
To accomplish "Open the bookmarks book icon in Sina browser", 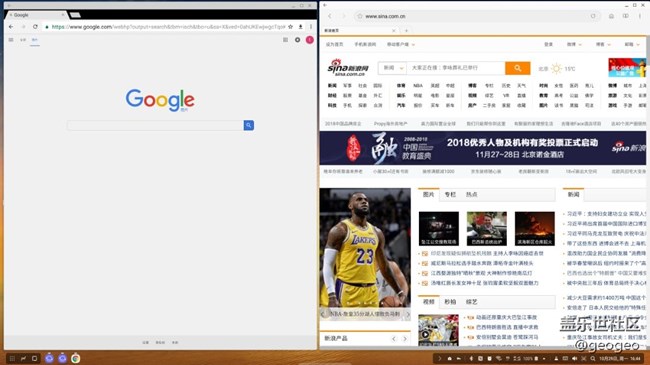I will click(626, 16).
